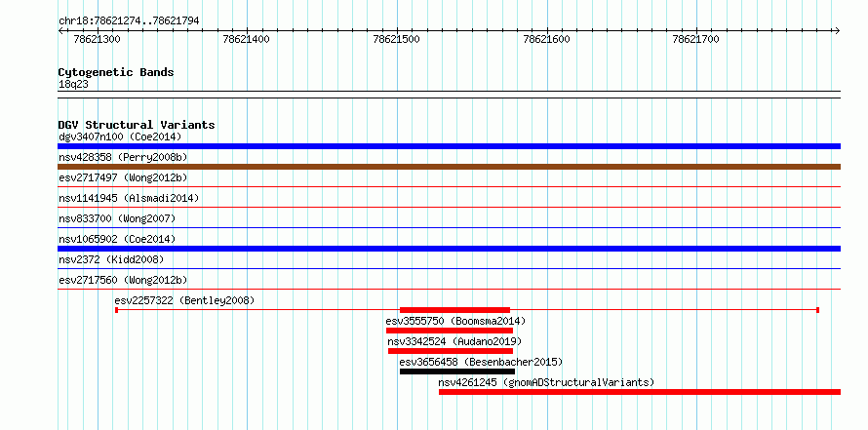Click ruler position 78621400
This screenshot has height=430, width=868.
point(247,39)
